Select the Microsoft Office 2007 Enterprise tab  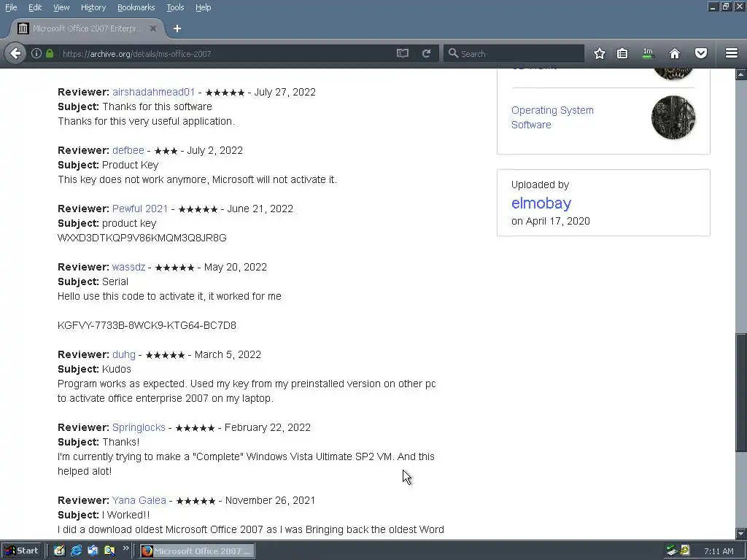[88, 28]
